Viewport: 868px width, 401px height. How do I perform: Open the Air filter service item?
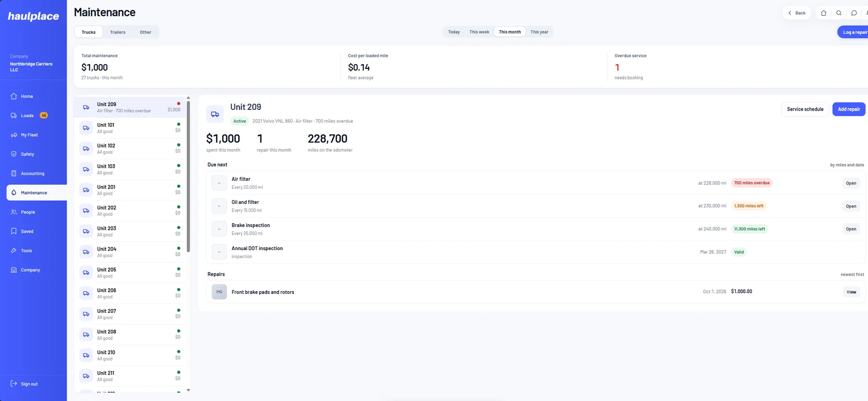[851, 183]
